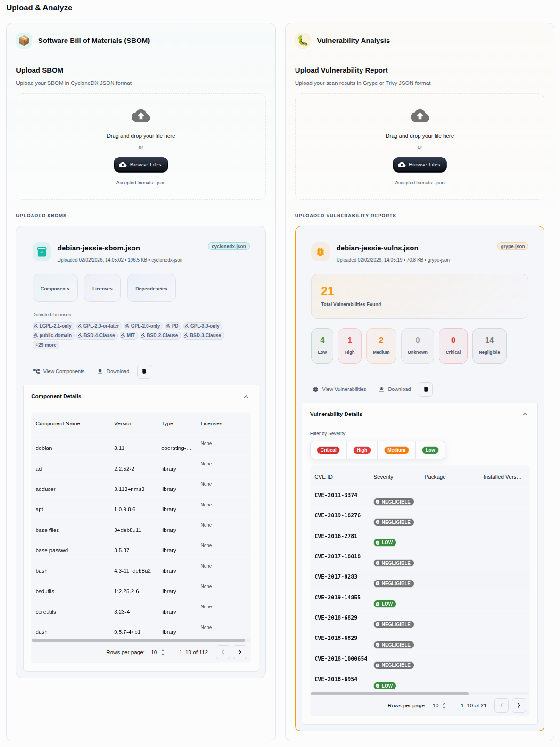Select the Low count card

click(x=322, y=346)
